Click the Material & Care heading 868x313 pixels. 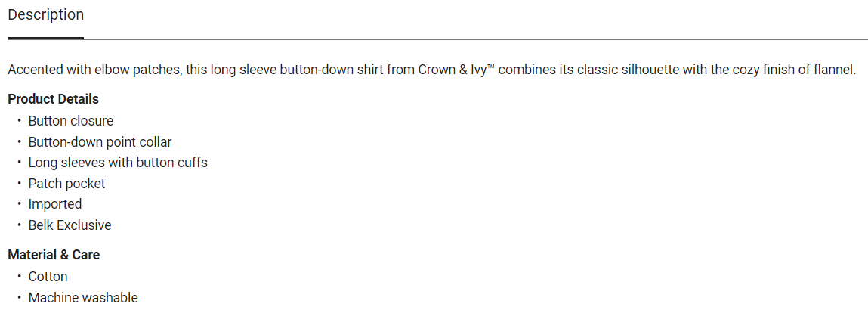(x=54, y=255)
